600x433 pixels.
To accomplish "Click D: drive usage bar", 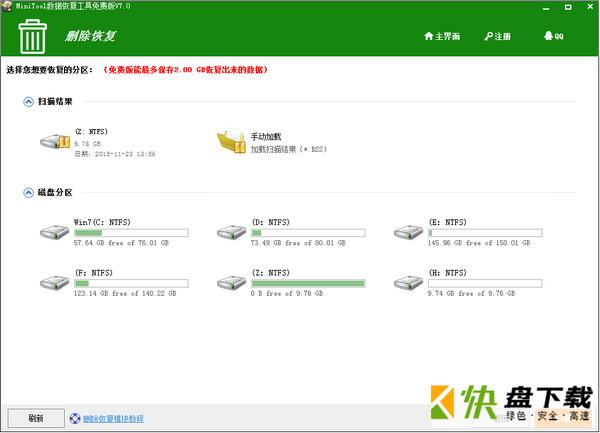I will click(x=308, y=233).
